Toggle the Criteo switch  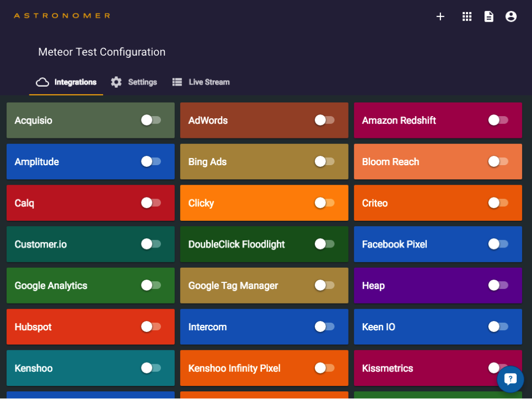point(498,203)
